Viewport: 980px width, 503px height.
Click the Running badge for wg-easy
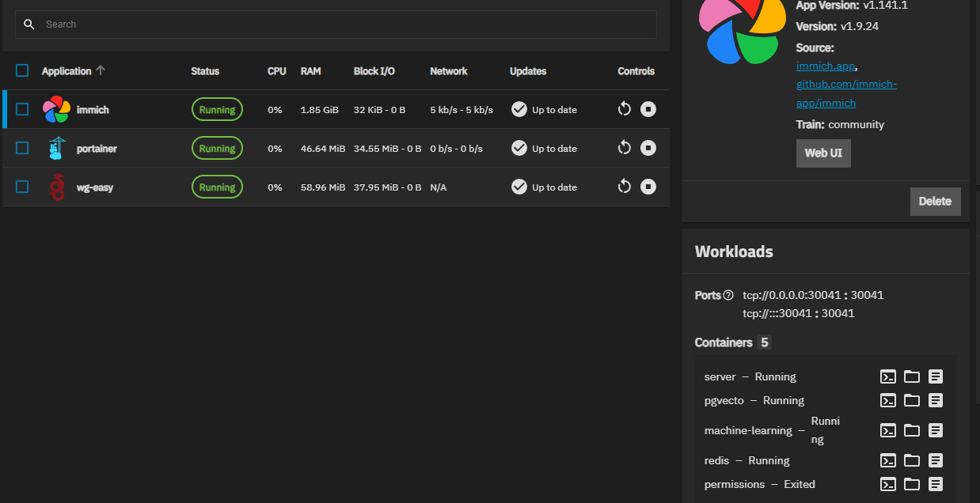coord(217,187)
